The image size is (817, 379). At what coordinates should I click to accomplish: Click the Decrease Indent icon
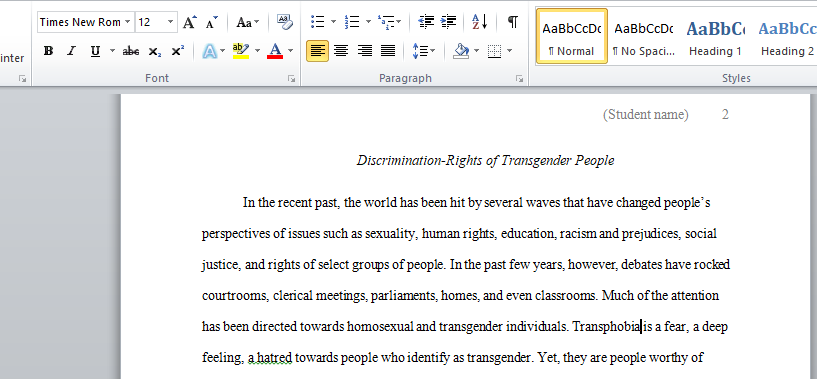tap(426, 22)
